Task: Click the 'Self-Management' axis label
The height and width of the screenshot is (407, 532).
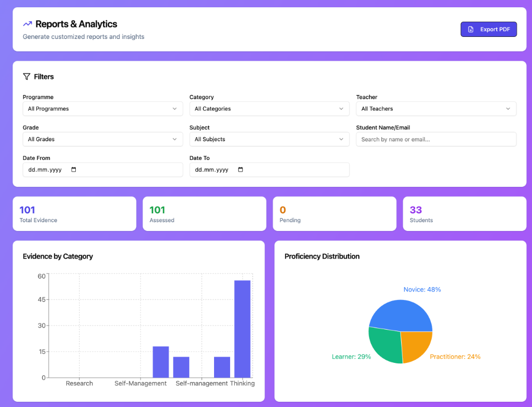Action: click(x=140, y=383)
